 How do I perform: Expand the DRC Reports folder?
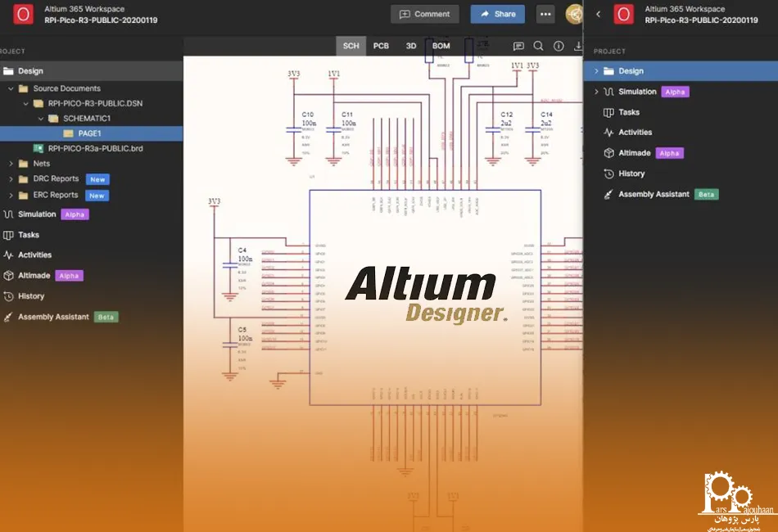click(11, 179)
